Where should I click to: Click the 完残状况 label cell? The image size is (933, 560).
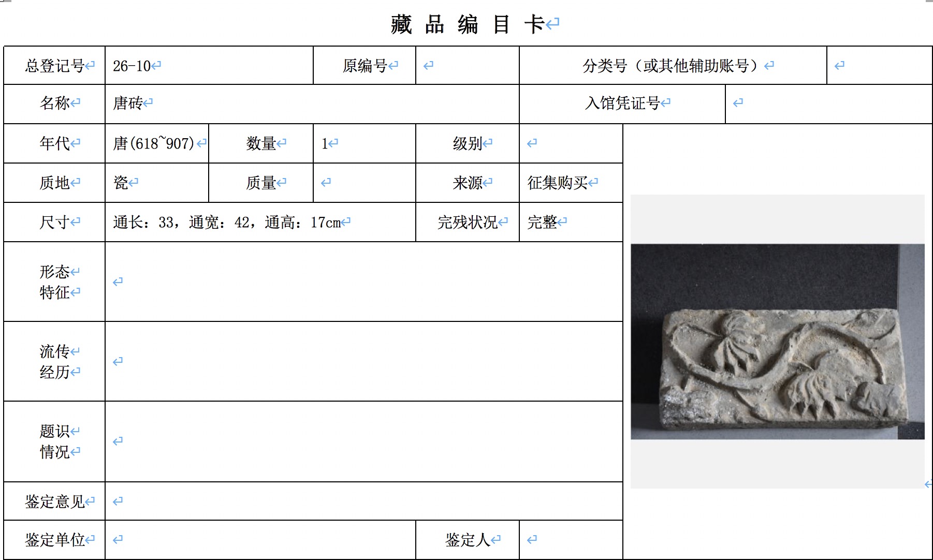(468, 222)
